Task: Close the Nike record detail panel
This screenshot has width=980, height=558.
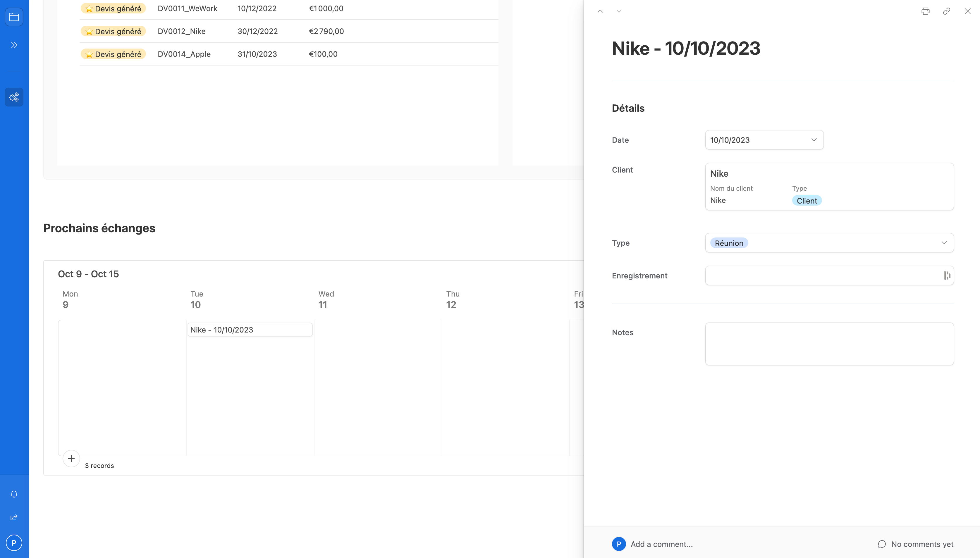Action: point(967,11)
